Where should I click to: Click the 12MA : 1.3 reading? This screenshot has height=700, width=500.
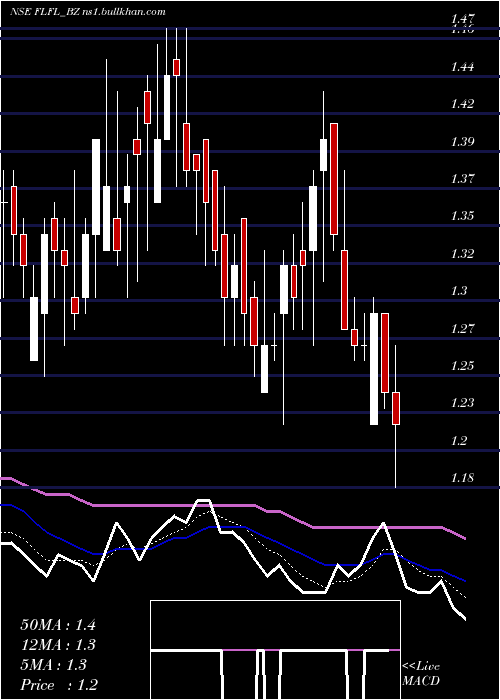coord(58,645)
